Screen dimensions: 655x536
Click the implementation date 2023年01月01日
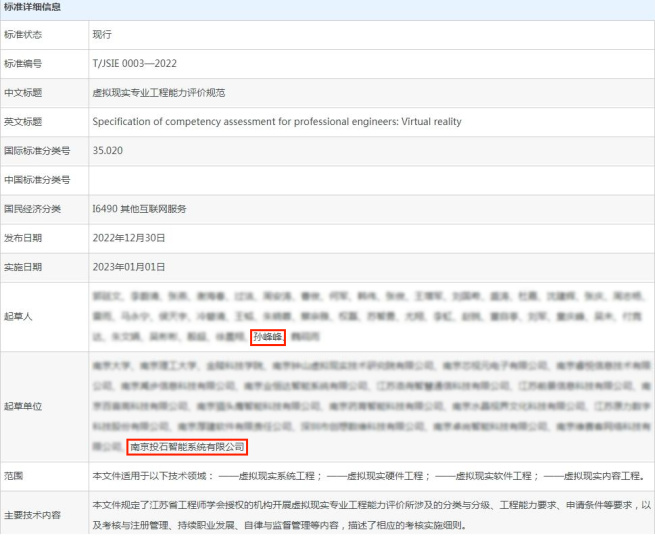tap(128, 267)
